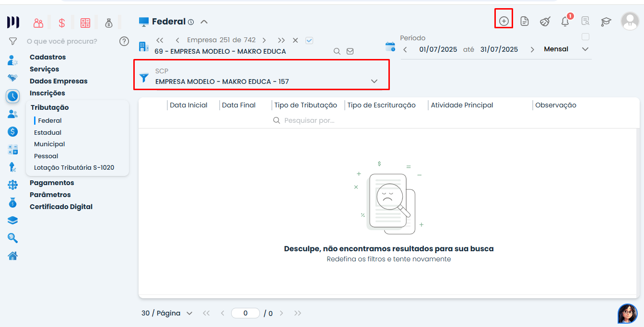Click the 'Pesquisar por...' table search field

(309, 120)
